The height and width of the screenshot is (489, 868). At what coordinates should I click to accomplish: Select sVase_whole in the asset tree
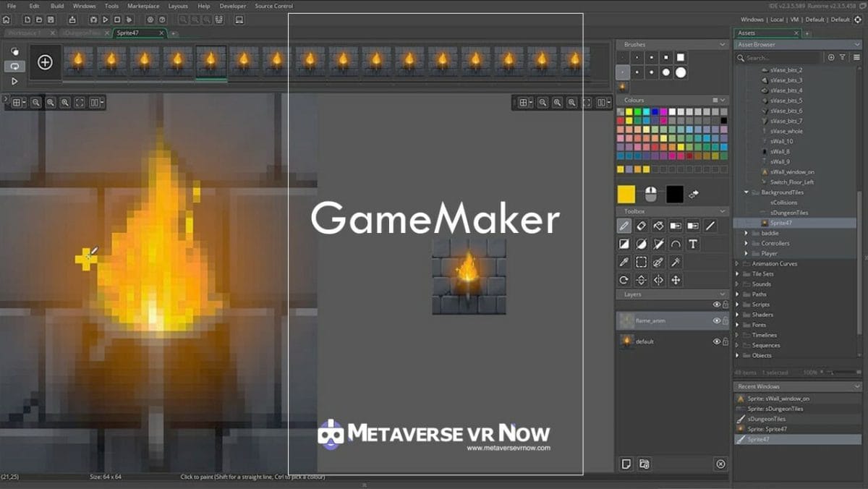tap(786, 131)
